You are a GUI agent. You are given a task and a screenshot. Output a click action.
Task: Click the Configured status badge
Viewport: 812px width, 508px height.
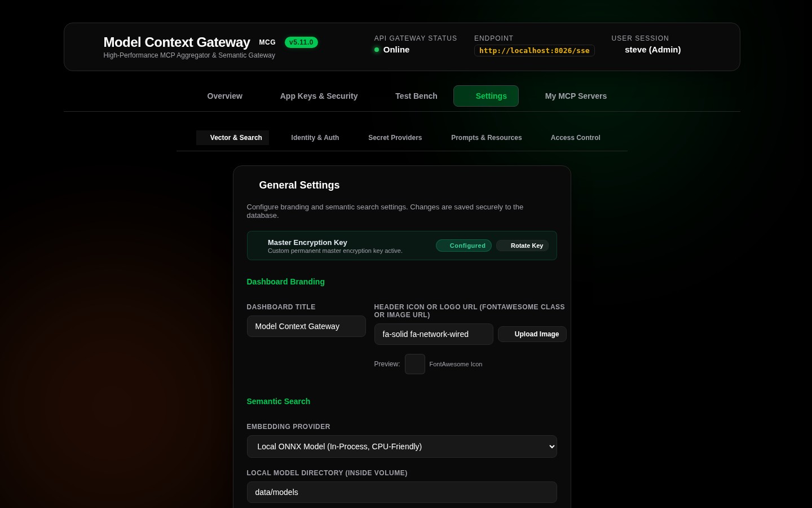point(464,246)
